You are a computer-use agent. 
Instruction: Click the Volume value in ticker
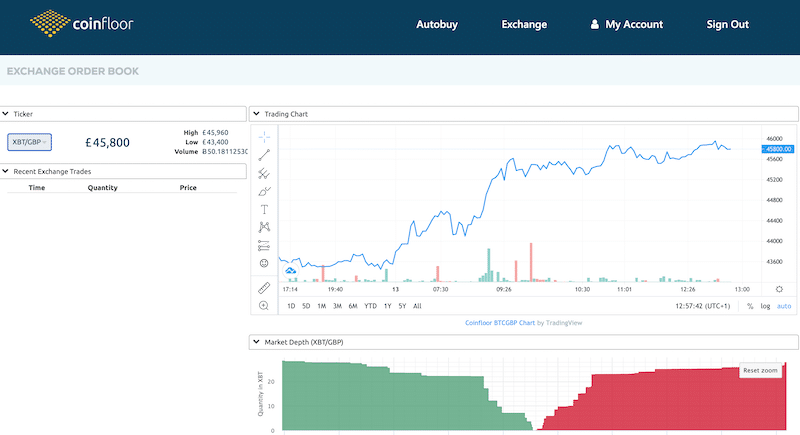coord(224,152)
